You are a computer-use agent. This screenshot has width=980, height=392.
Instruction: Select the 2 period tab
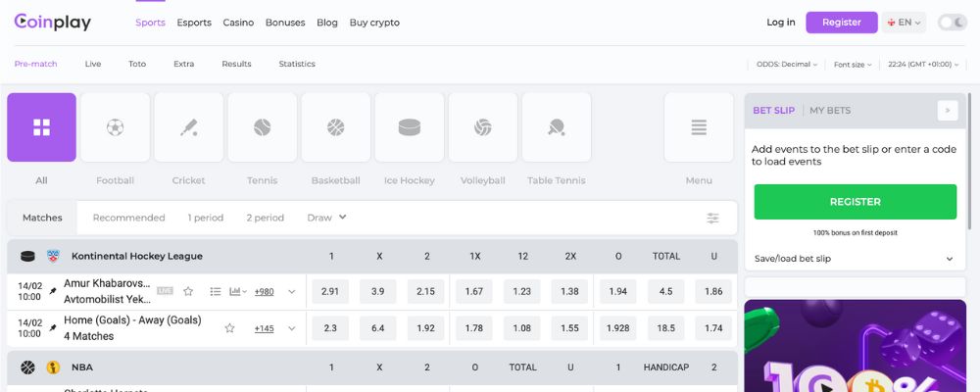265,218
